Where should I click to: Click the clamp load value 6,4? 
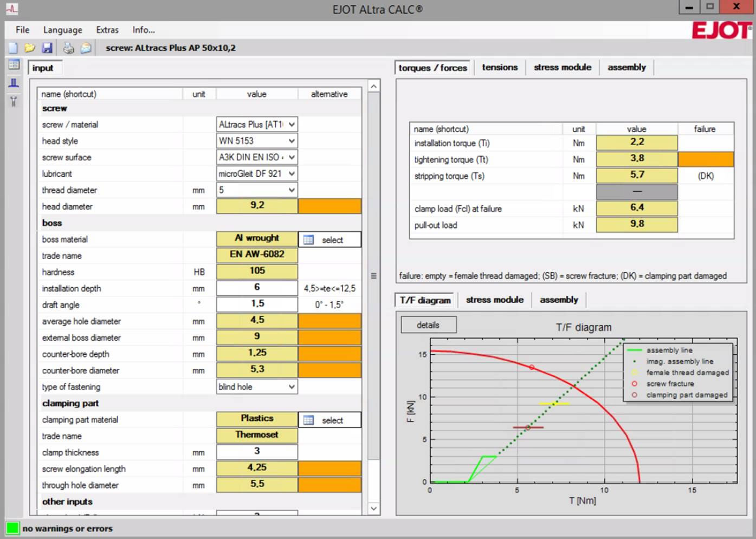[x=637, y=208]
